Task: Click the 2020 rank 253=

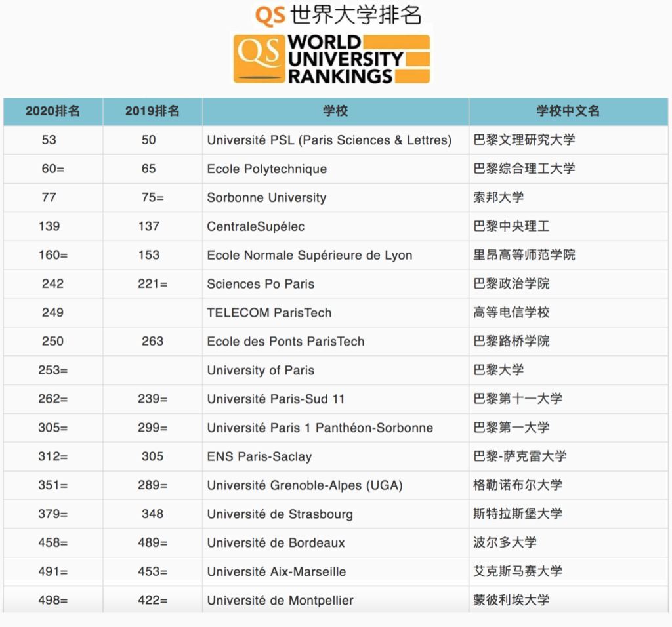Action: pyautogui.click(x=53, y=370)
